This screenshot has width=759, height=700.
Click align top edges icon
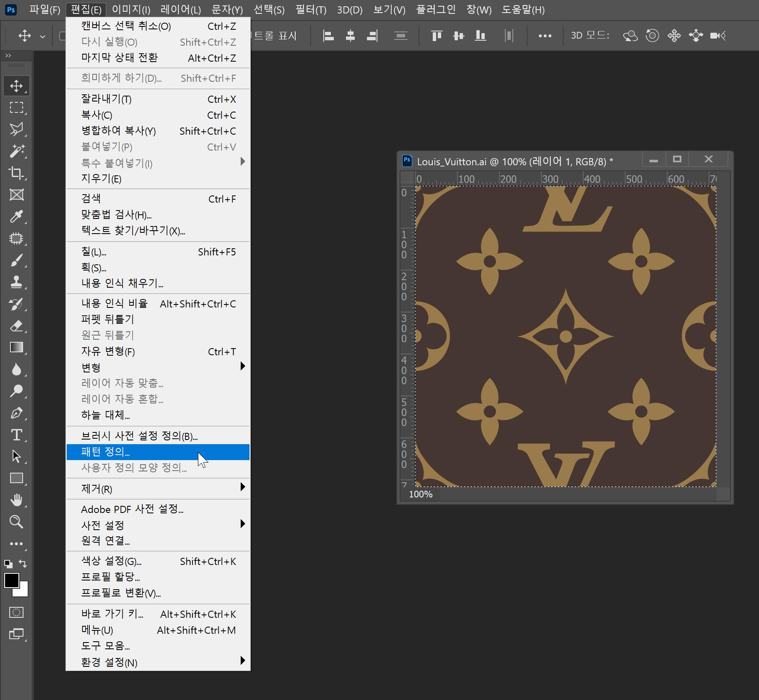point(437,36)
